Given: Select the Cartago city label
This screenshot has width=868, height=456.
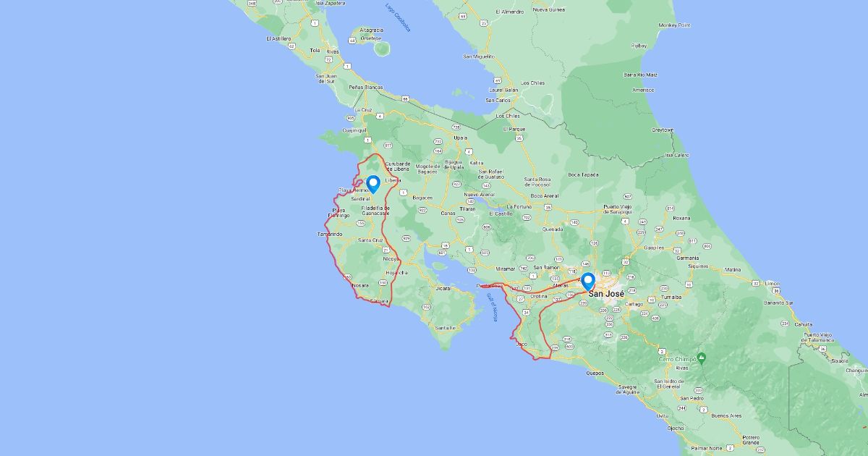Looking at the screenshot, I should point(634,305).
